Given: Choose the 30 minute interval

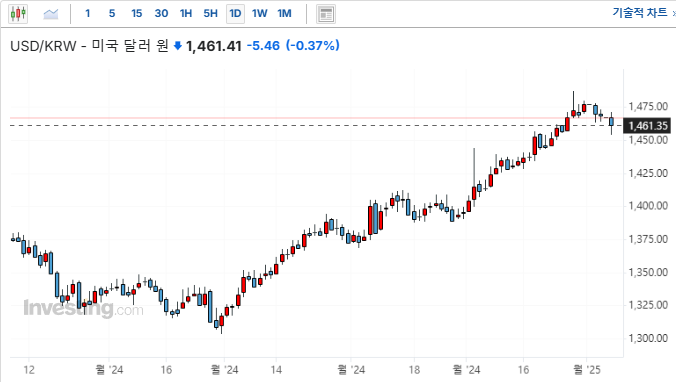Looking at the screenshot, I should click(161, 13).
